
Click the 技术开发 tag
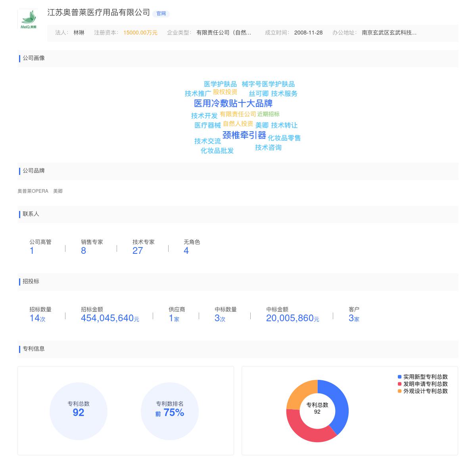click(204, 116)
